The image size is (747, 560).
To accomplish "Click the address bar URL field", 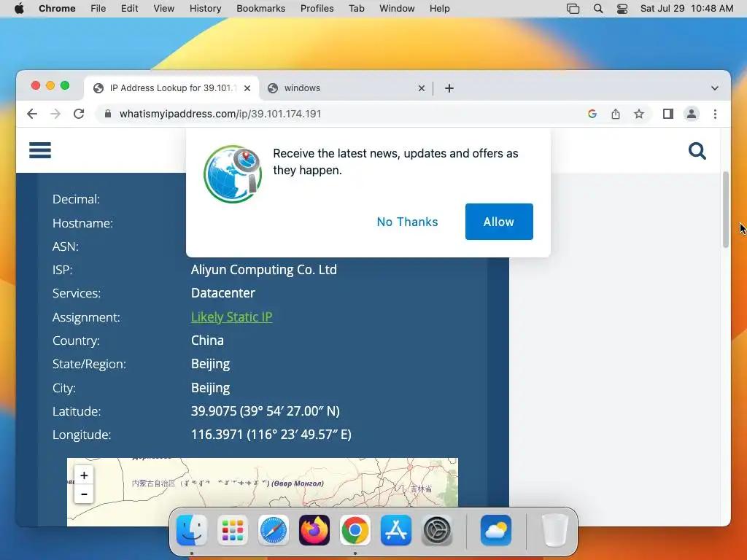I will (343, 114).
